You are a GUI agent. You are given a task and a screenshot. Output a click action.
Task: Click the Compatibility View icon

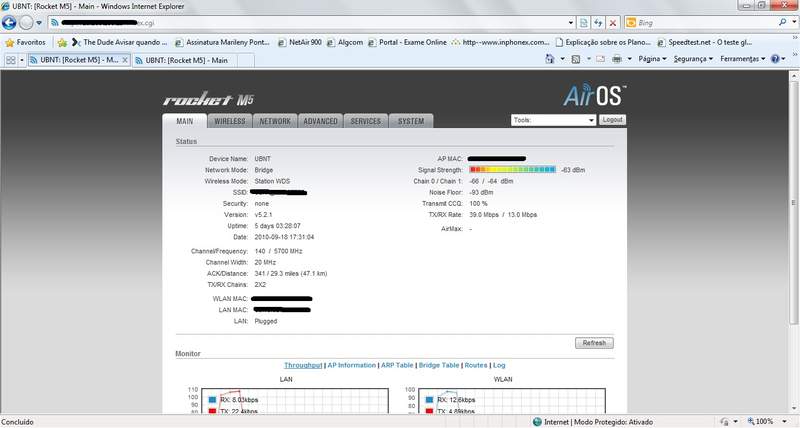(x=584, y=23)
